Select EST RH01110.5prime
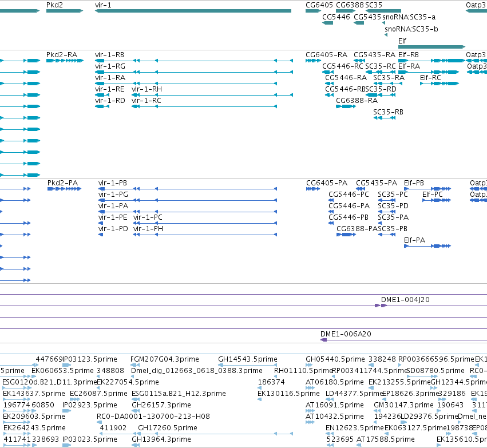The width and height of the screenshot is (487, 448). pos(303,371)
